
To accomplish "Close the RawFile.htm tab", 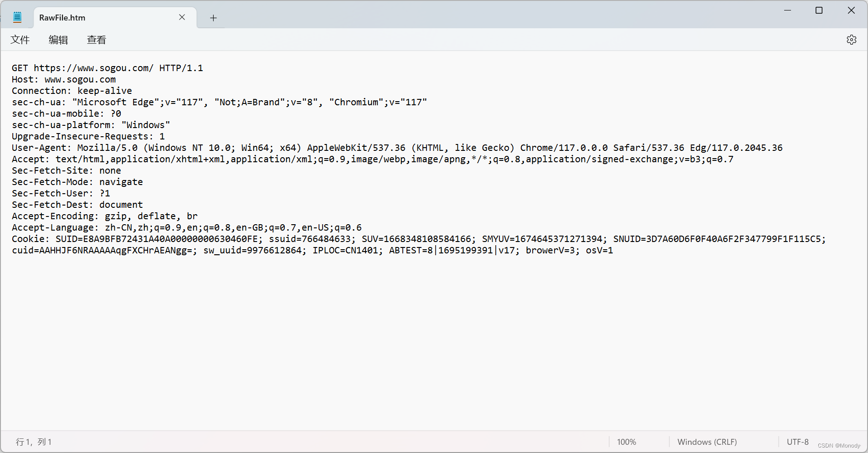I will click(x=182, y=17).
